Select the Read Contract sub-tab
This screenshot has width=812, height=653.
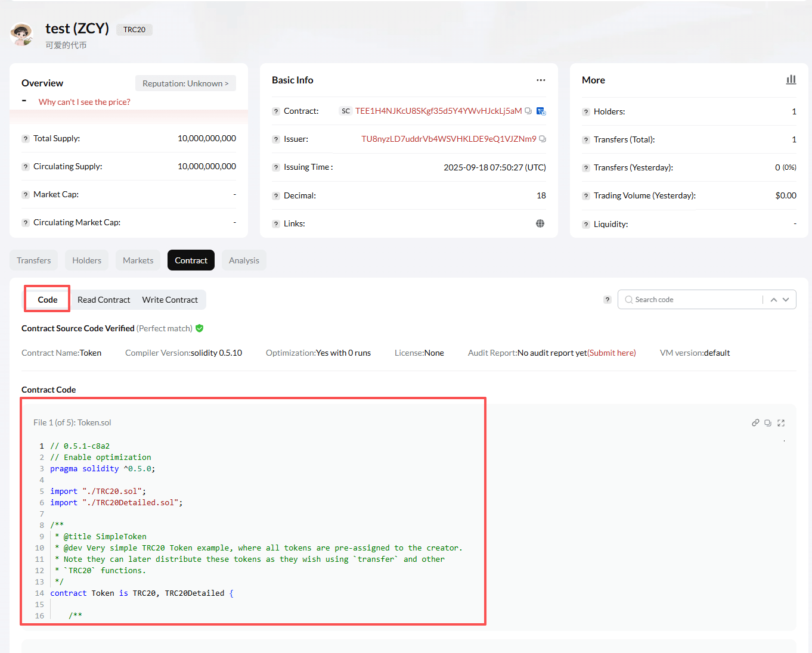104,300
